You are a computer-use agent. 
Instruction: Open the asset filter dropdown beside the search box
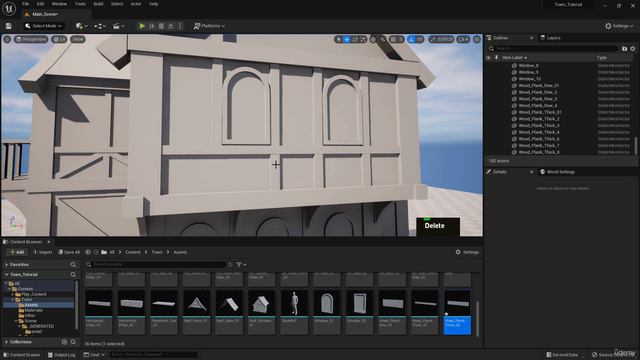pos(241,264)
